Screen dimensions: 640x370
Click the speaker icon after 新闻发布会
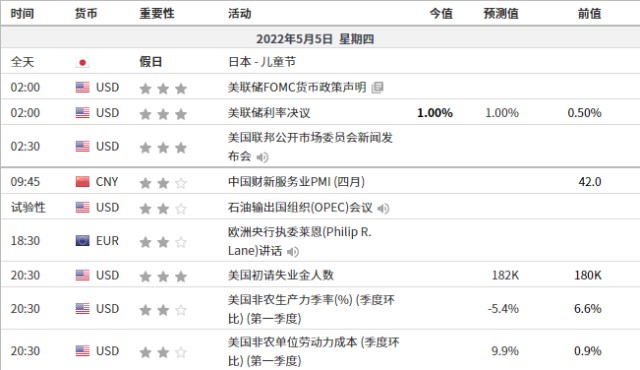262,157
